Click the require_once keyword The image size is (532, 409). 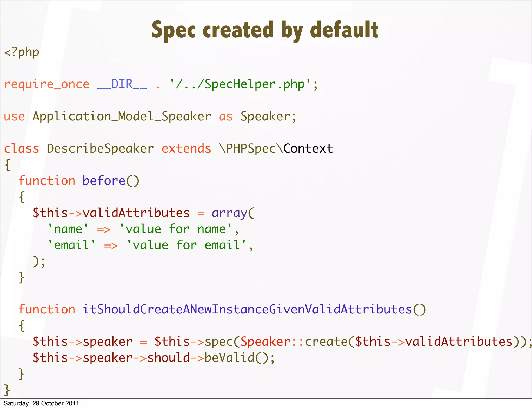pos(47,84)
